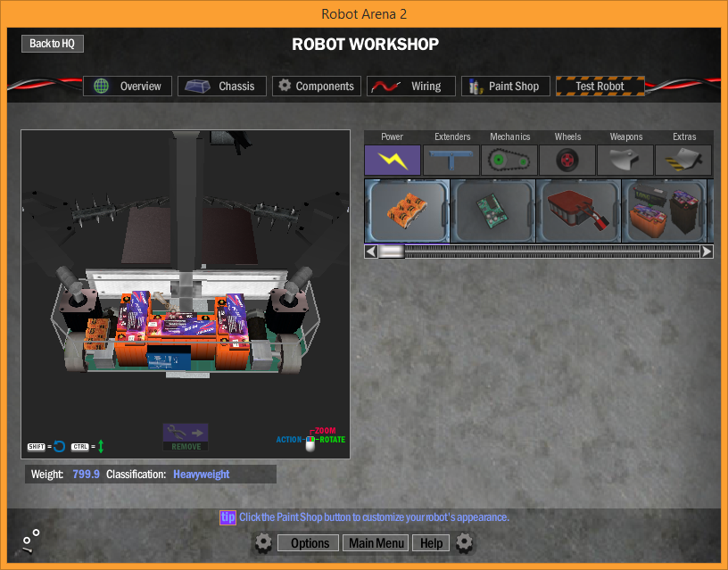Switch to the Chassis tab
The image size is (728, 570).
coord(222,87)
